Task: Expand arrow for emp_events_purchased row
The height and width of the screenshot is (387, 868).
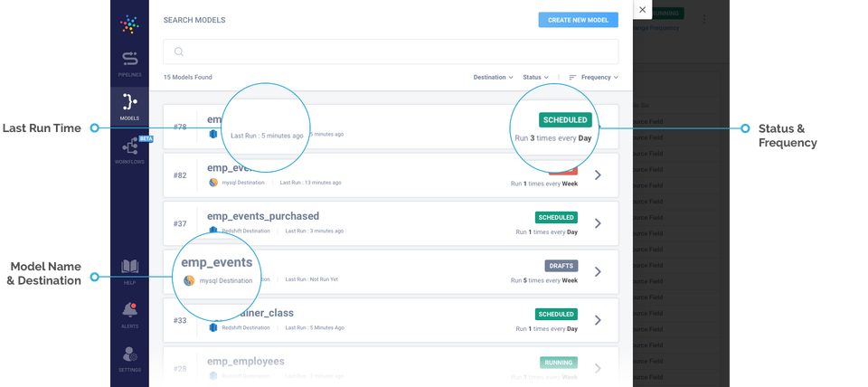Action: tap(598, 223)
